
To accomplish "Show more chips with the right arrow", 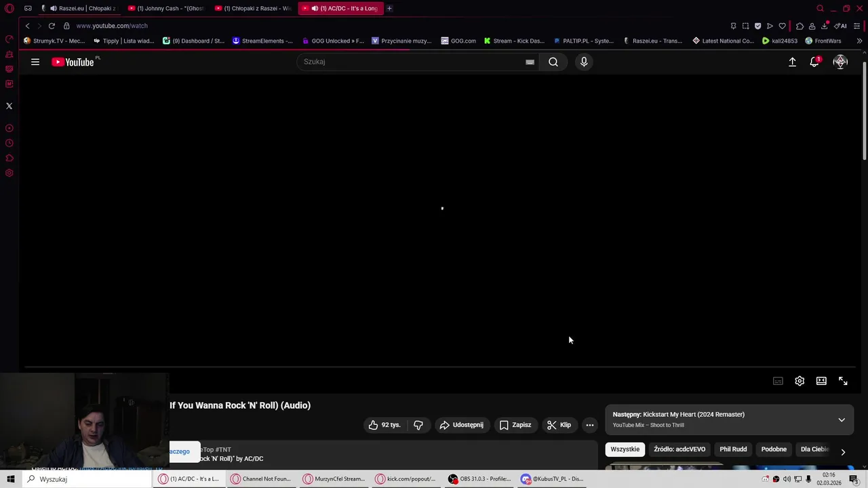I will (843, 451).
